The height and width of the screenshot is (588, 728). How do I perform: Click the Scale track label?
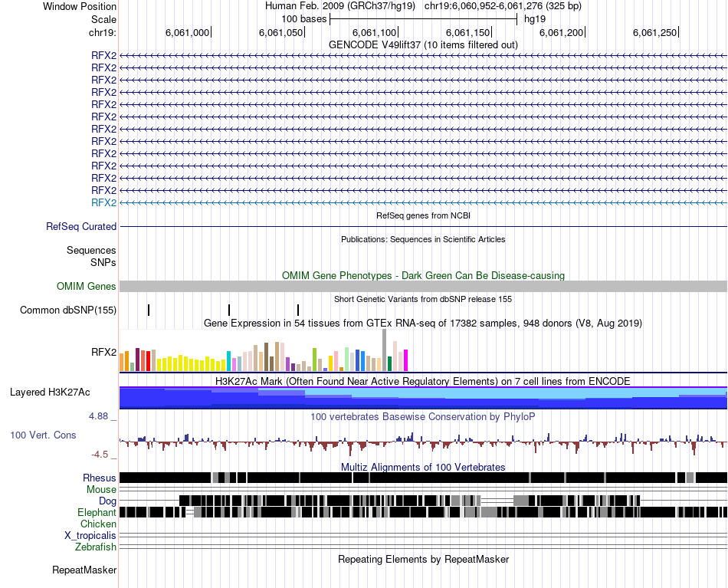pos(103,19)
